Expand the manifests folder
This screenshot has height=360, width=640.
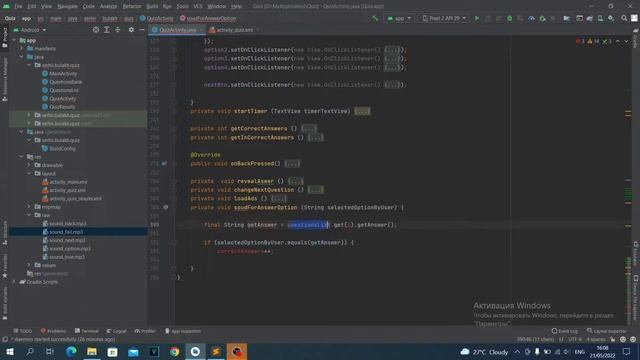[x=22, y=49]
